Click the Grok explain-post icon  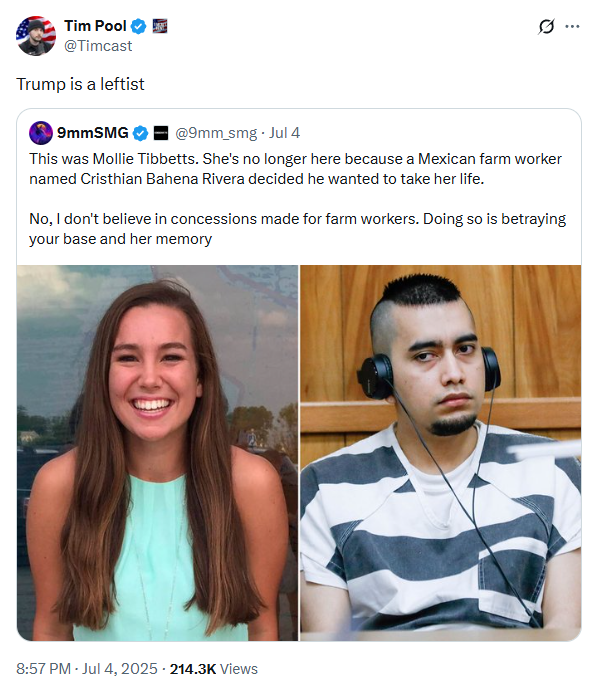546,27
